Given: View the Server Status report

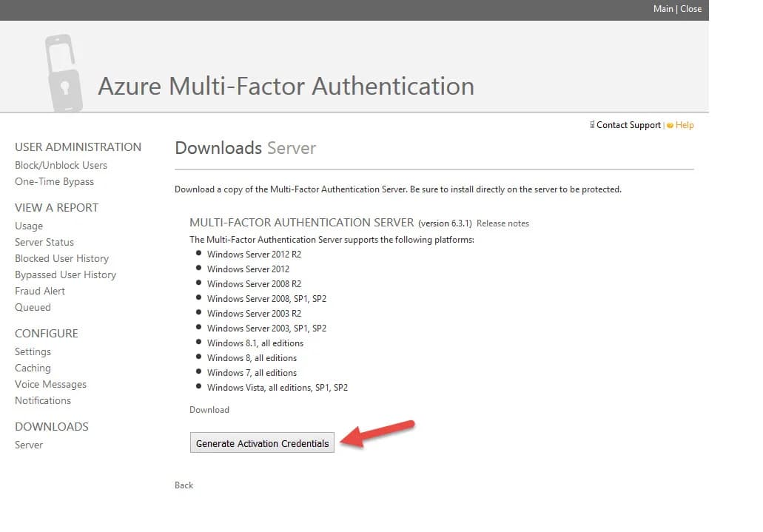Looking at the screenshot, I should [44, 243].
